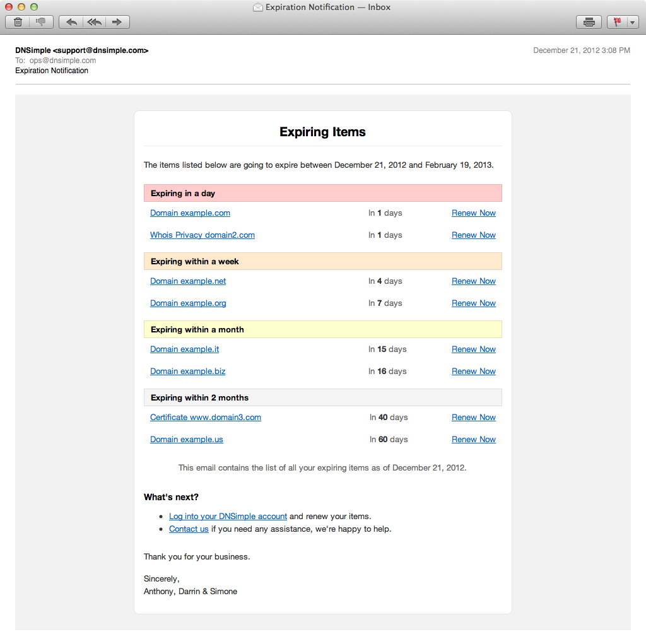Viewport: 646px width, 644px height.
Task: Click In 40 days text for certificate
Action: click(389, 418)
